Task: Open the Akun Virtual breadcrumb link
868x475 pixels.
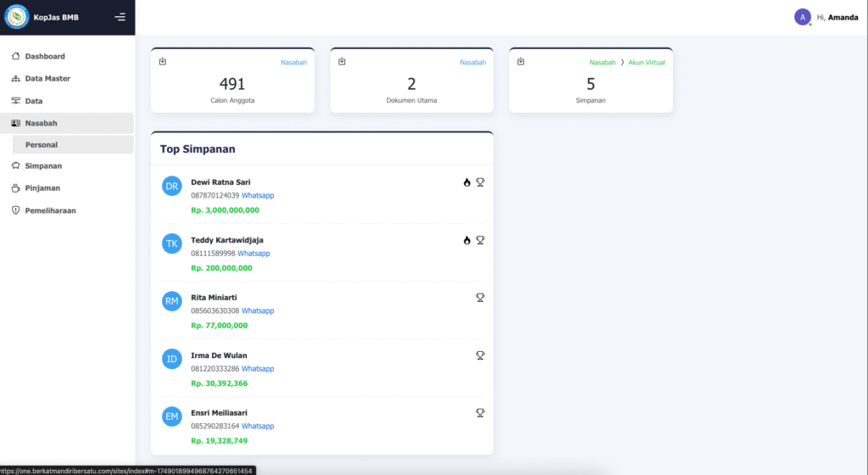Action: click(x=646, y=63)
